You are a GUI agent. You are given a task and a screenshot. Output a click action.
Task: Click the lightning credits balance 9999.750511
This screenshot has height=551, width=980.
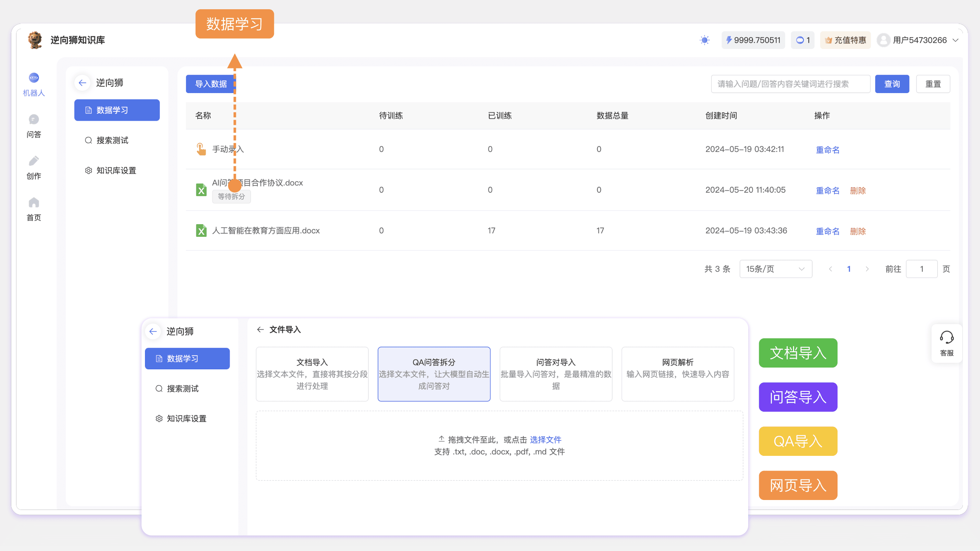point(753,40)
